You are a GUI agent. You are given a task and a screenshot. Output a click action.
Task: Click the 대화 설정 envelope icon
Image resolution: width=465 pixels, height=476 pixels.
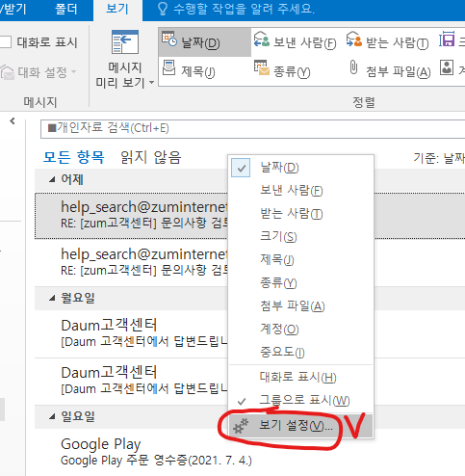(x=8, y=71)
